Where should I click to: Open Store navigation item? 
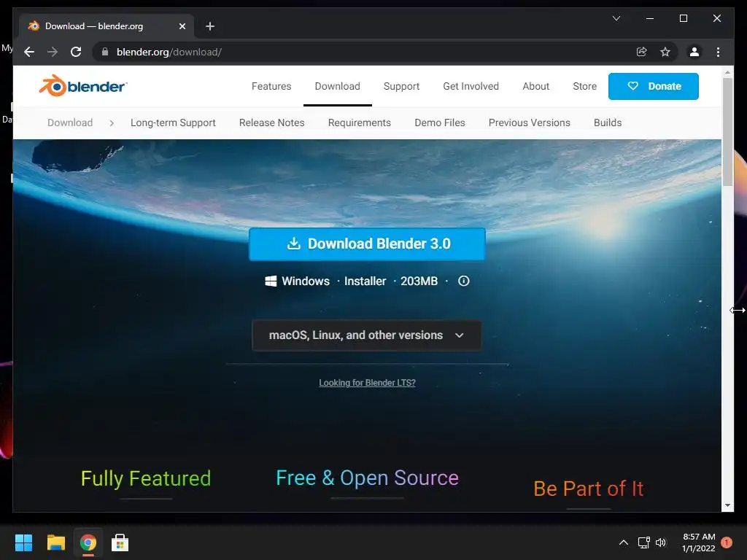(584, 86)
